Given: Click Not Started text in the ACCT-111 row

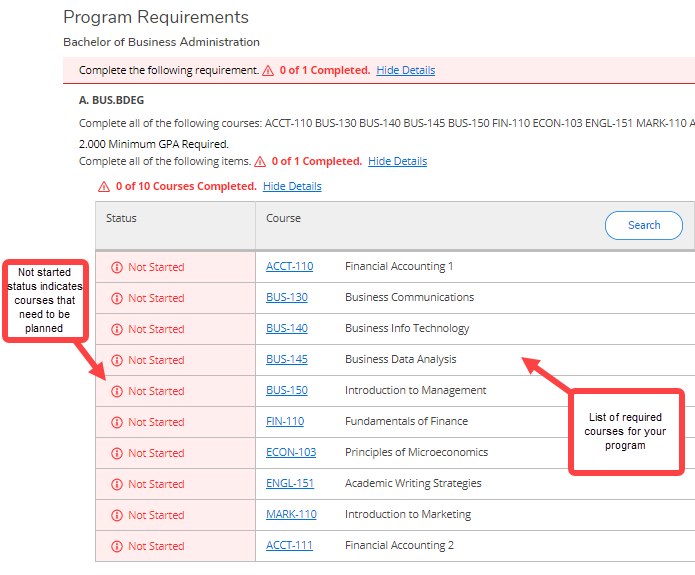Looking at the screenshot, I should point(156,547).
